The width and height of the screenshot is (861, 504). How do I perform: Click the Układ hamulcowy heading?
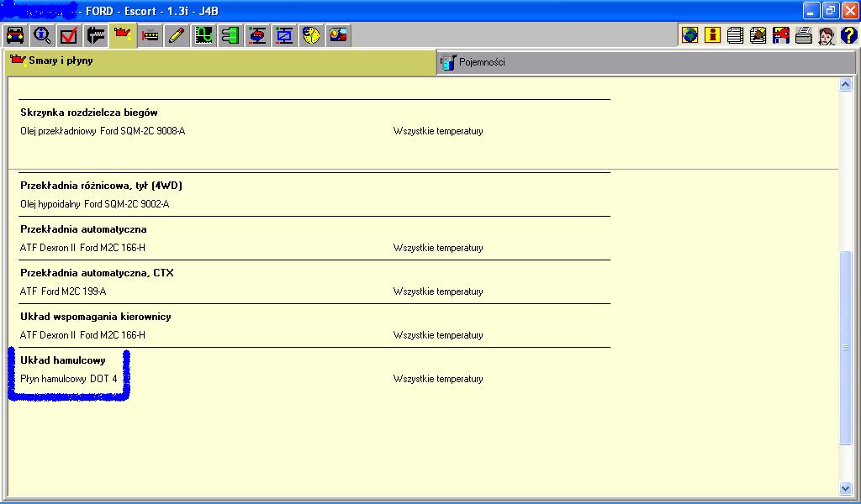click(x=63, y=360)
